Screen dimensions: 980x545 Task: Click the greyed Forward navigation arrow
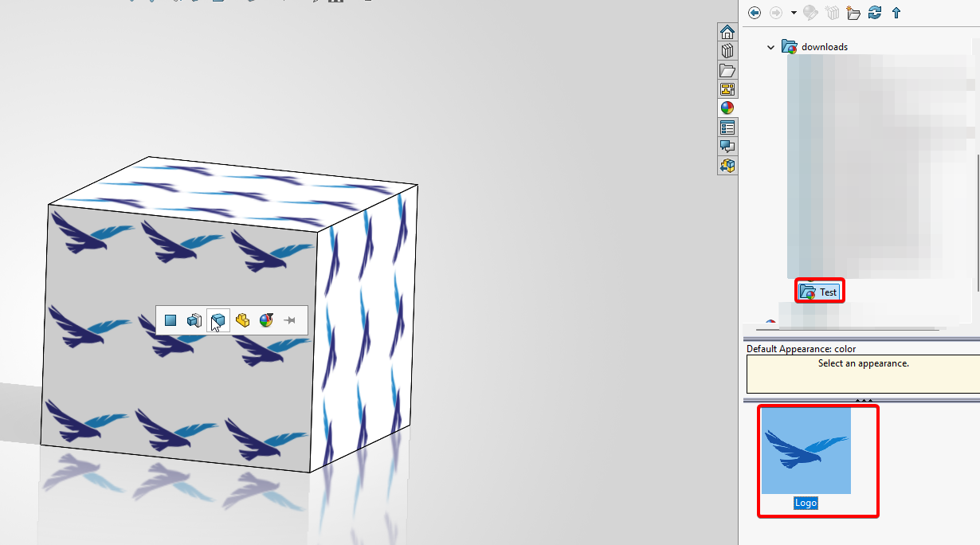776,13
